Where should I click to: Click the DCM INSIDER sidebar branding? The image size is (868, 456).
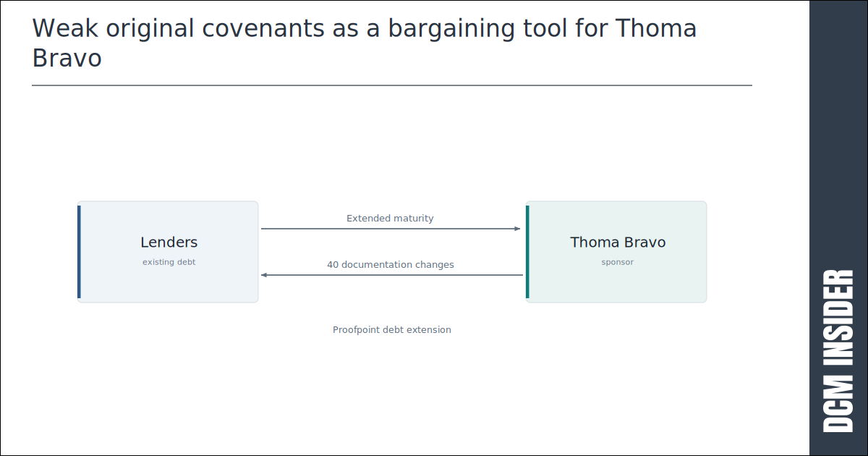point(839,351)
